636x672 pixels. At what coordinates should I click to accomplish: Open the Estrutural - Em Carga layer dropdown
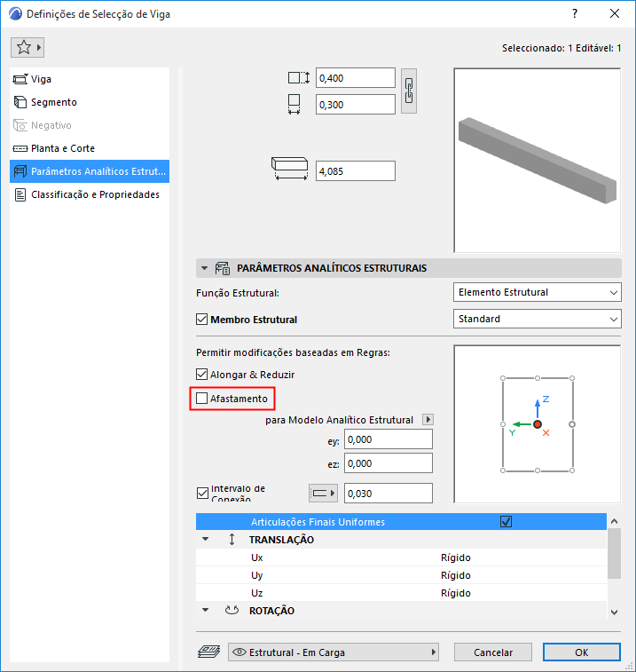(334, 652)
